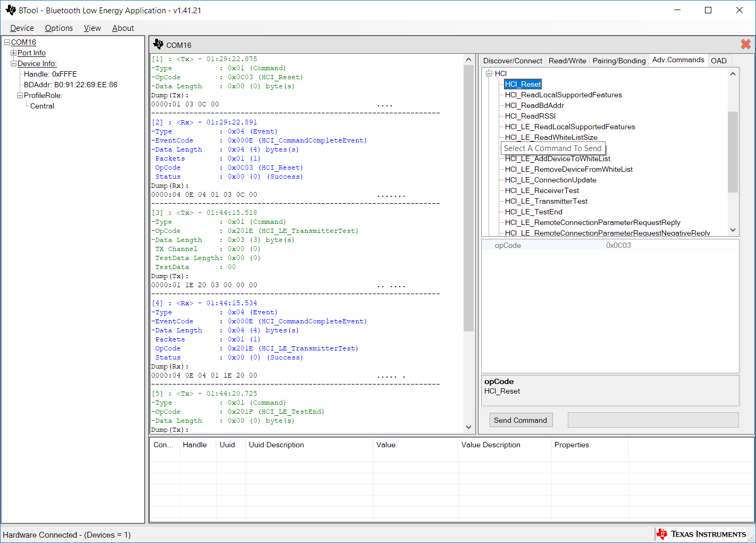756x543 pixels.
Task: Select HCI_ReadLocalSupportedFeatures command
Action: 563,95
